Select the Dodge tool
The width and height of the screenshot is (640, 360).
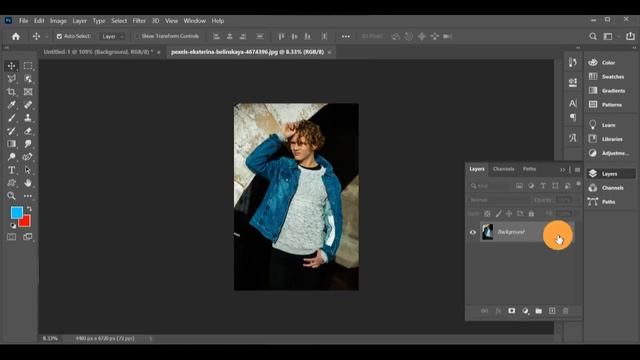[x=11, y=157]
